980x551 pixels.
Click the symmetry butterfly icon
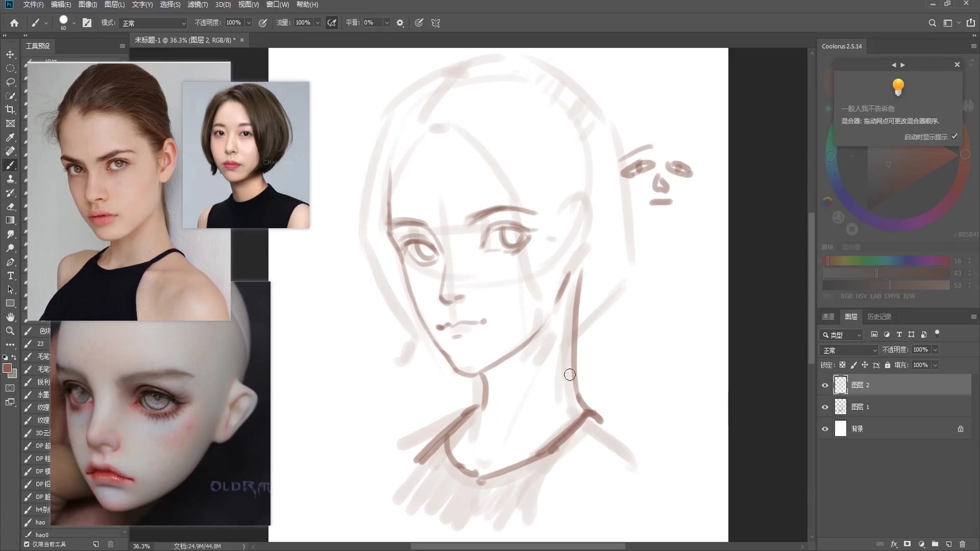(435, 22)
